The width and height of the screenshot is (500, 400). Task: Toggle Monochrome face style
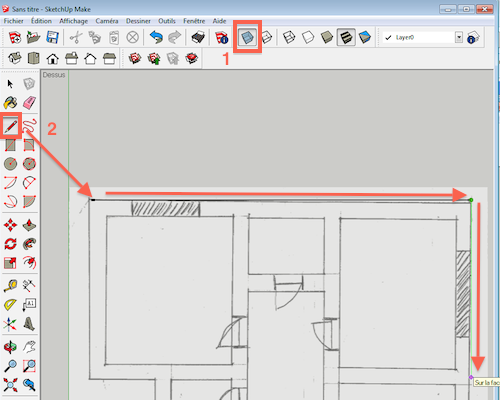tap(365, 37)
